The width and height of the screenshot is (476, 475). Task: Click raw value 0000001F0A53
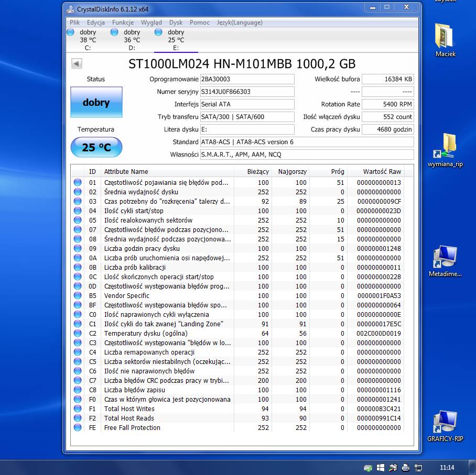(379, 295)
